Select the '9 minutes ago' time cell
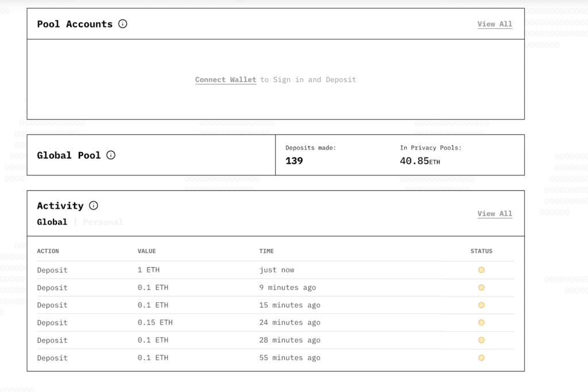 287,287
